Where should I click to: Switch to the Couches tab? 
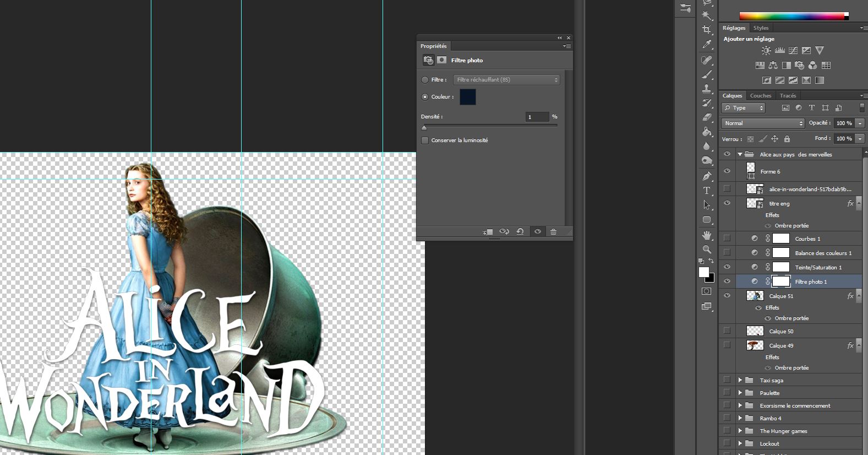click(760, 96)
